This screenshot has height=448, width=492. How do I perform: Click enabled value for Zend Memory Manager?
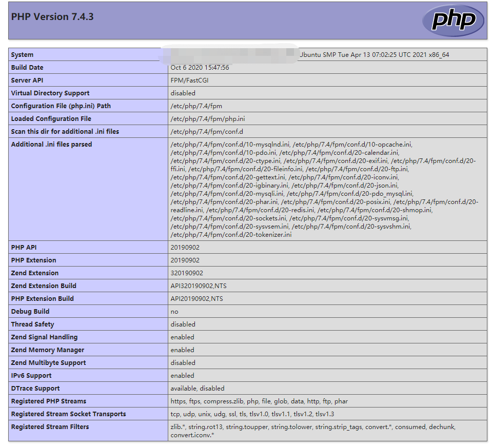click(182, 350)
